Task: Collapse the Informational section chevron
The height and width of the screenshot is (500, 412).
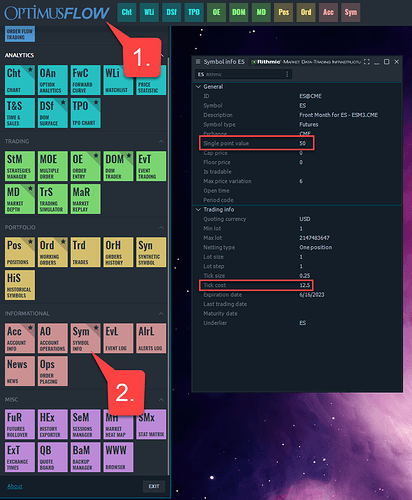Action: coord(161,313)
